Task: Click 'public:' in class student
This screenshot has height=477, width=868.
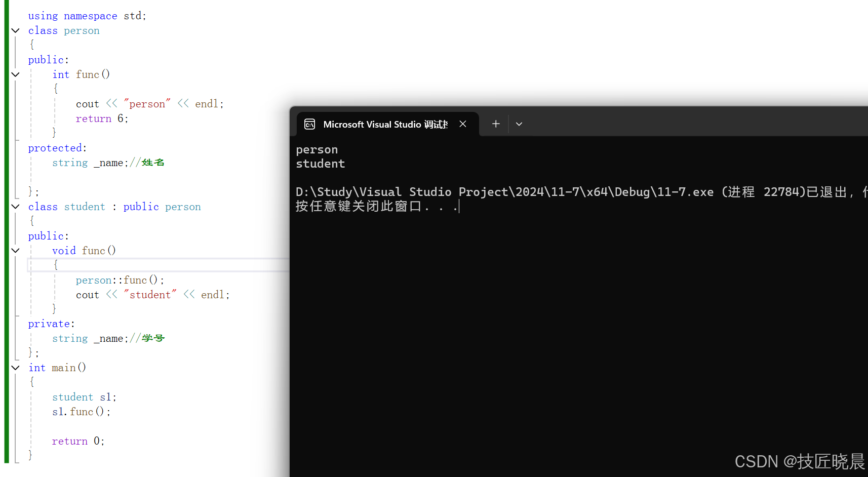Action: 48,236
